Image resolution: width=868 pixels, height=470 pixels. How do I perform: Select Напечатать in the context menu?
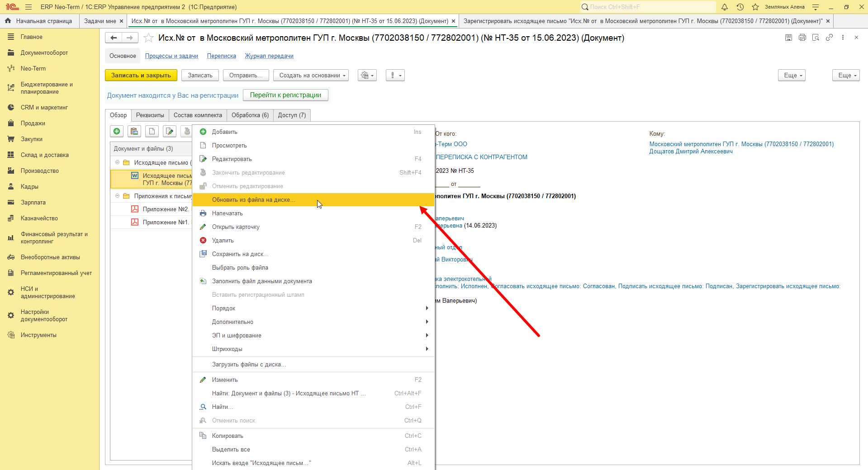point(313,213)
